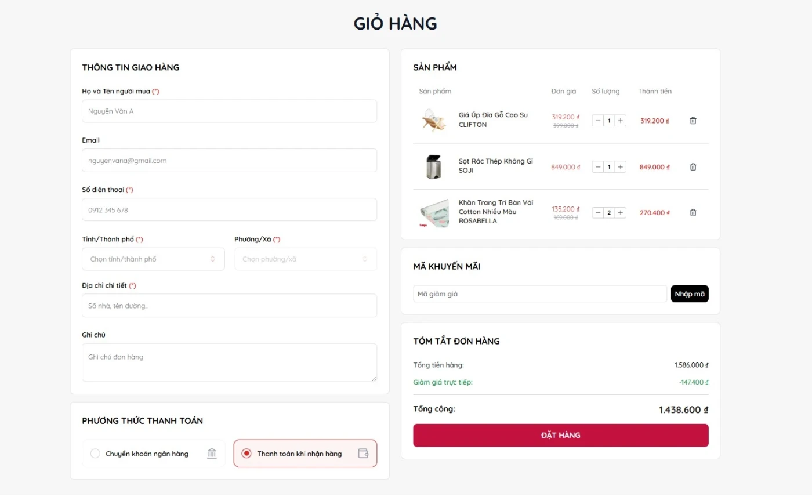The width and height of the screenshot is (812, 504).
Task: Delete the ROSABELLA tablecloth from cart
Action: tap(693, 213)
